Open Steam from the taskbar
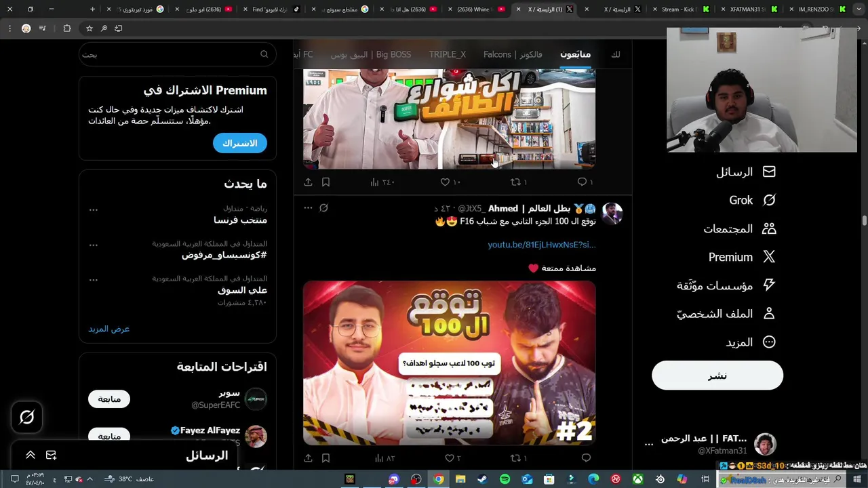 pos(482,479)
